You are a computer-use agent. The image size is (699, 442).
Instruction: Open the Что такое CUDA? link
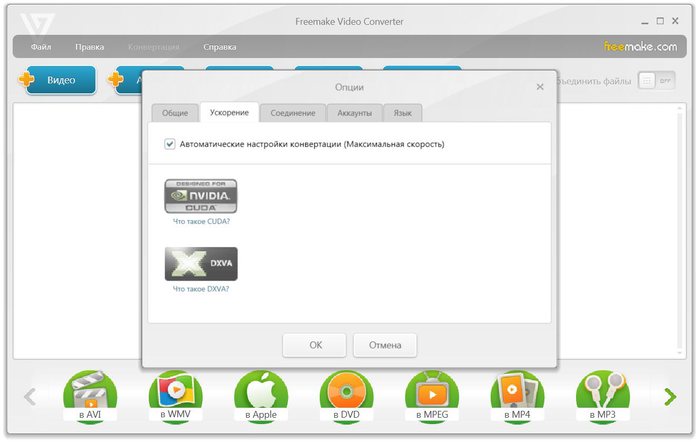point(201,221)
